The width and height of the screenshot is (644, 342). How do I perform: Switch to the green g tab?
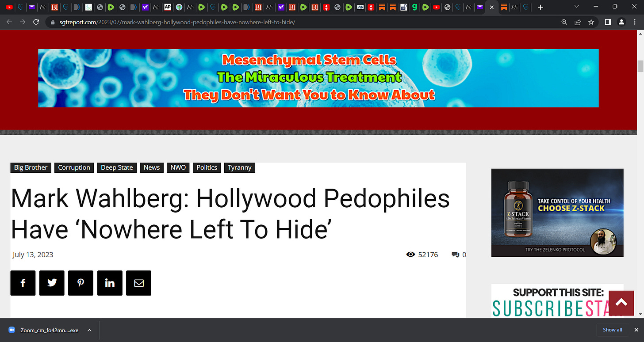click(x=414, y=7)
